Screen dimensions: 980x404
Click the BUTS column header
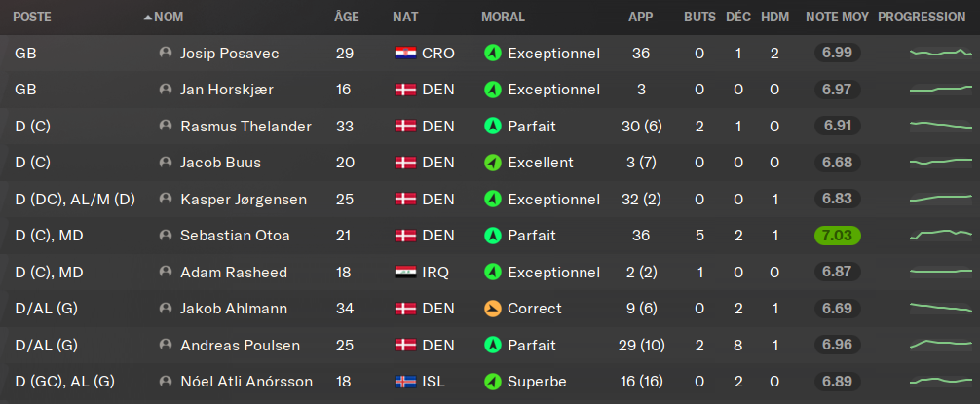[x=698, y=18]
